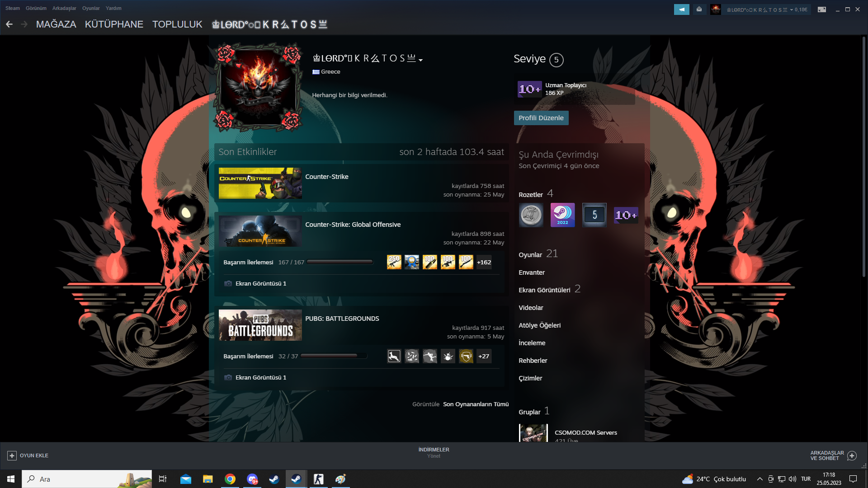Screen dimensions: 868x488
Task: Click the Pillar of Community badge
Action: pyautogui.click(x=531, y=215)
